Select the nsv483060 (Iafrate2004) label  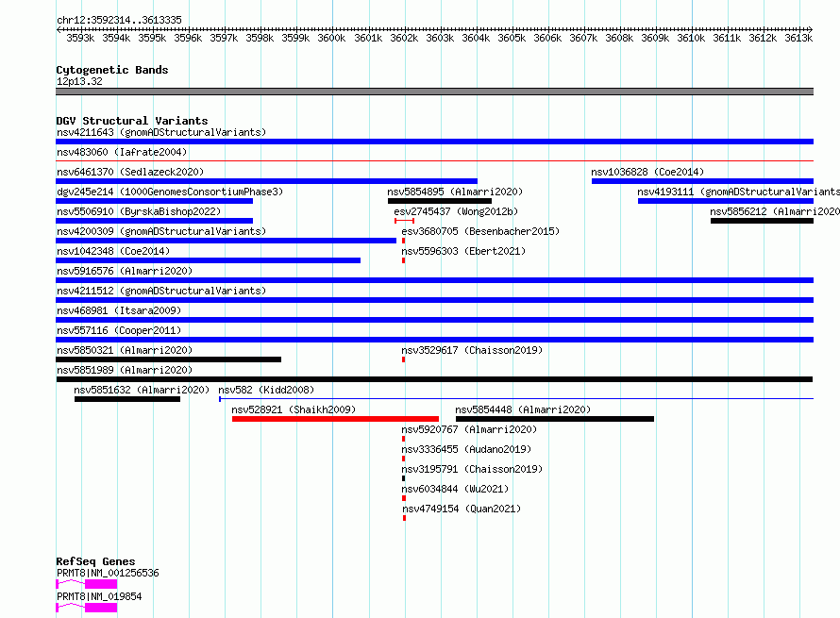[x=122, y=152]
